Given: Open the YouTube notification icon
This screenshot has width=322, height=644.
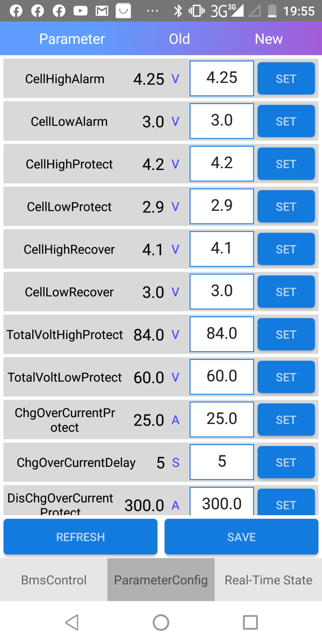Looking at the screenshot, I should (x=80, y=11).
